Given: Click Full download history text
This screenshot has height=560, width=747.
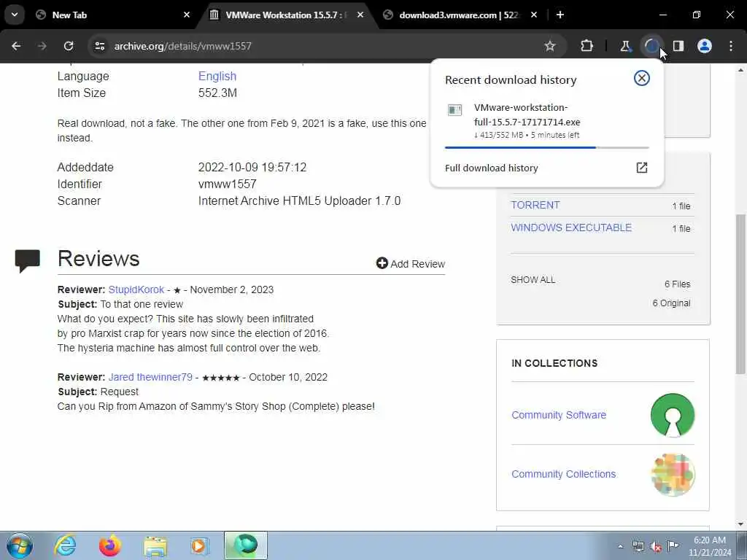Looking at the screenshot, I should point(492,168).
